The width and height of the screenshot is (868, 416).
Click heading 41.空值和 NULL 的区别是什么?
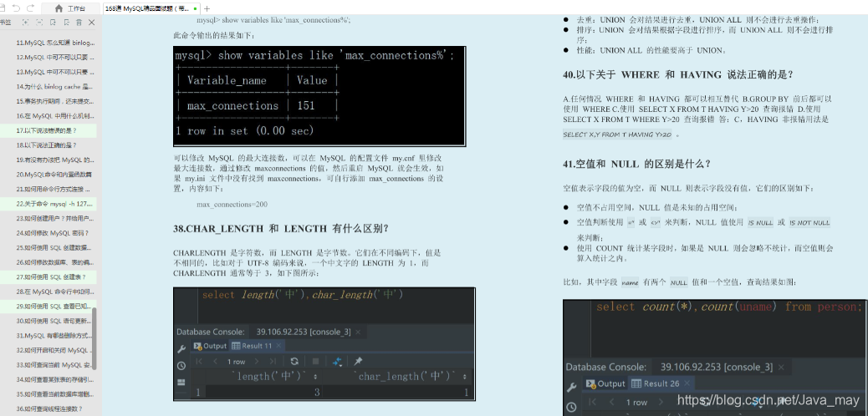[x=636, y=164]
